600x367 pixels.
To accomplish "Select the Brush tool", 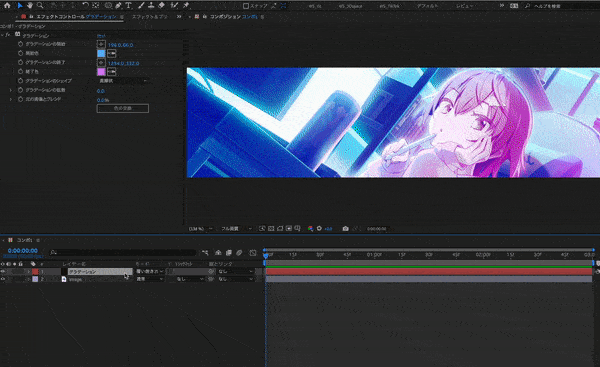I will [x=141, y=5].
